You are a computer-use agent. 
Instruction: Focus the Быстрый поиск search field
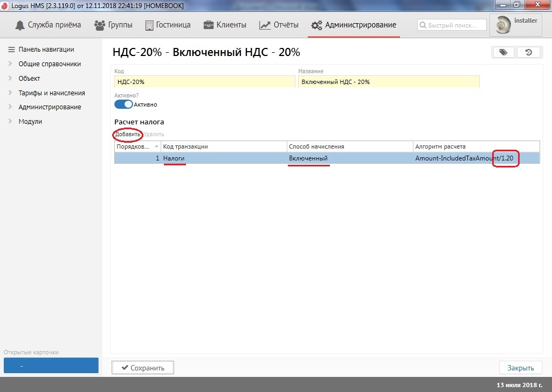click(x=452, y=25)
